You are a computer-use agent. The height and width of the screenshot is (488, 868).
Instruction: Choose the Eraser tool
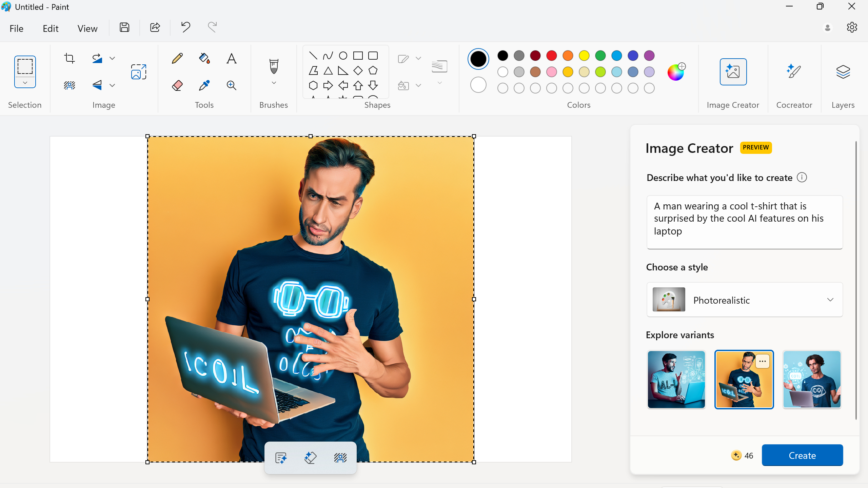(177, 85)
